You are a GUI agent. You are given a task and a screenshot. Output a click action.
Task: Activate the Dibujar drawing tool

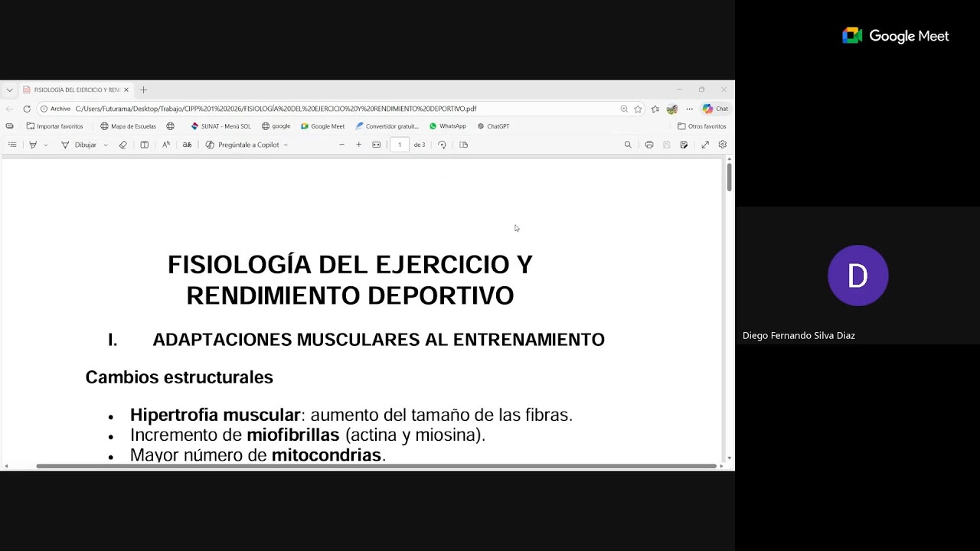tap(79, 145)
